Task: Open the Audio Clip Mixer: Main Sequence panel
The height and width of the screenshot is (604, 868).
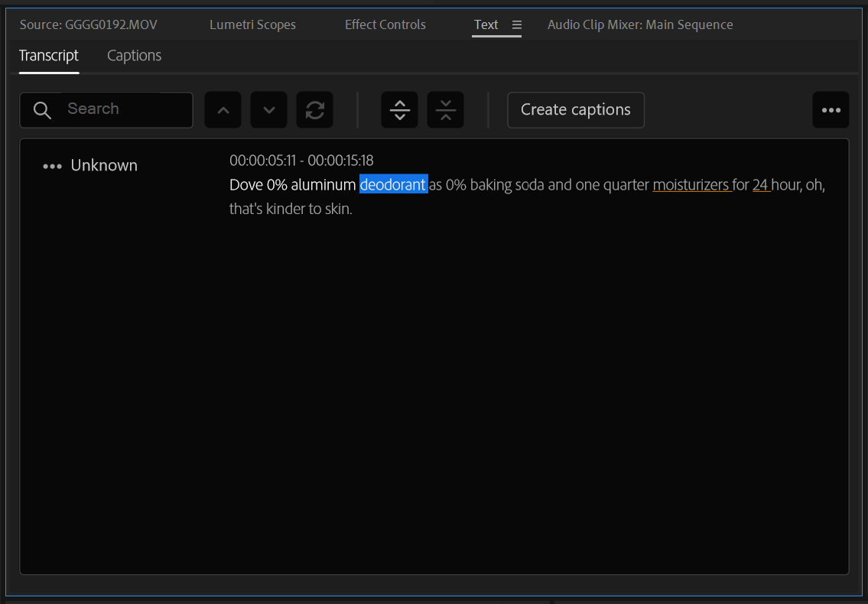Action: (x=640, y=24)
